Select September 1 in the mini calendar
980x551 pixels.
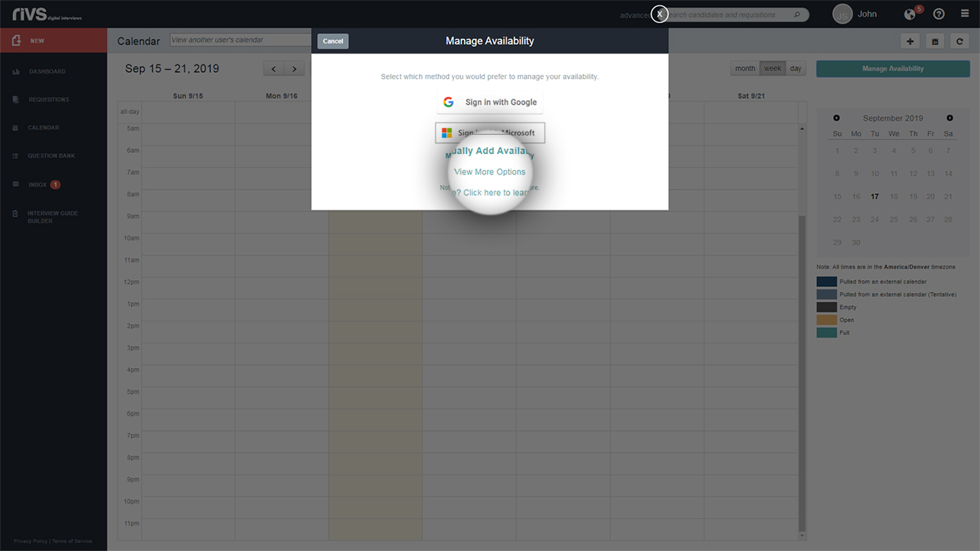837,151
